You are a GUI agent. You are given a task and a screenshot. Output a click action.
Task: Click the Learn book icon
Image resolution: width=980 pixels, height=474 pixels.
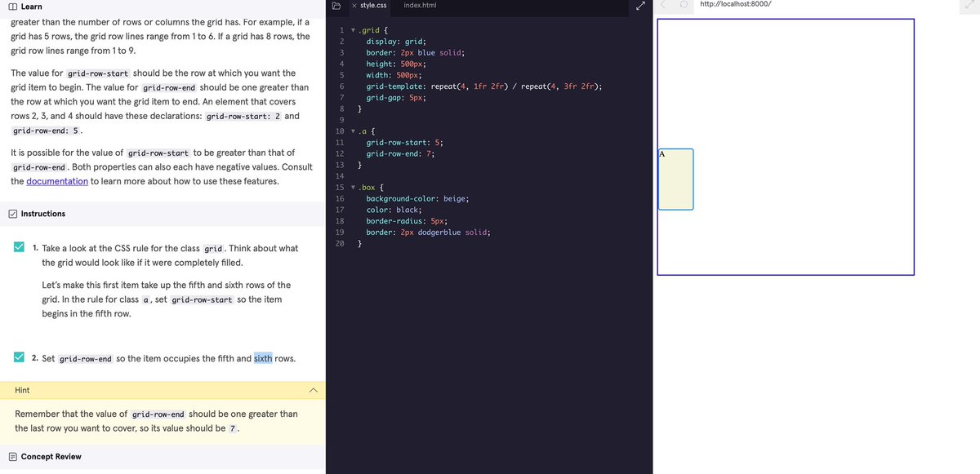coord(12,7)
